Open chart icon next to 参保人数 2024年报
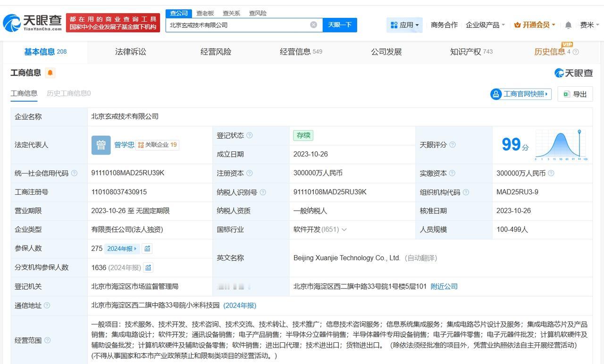The width and height of the screenshot is (604, 364). pos(147,248)
